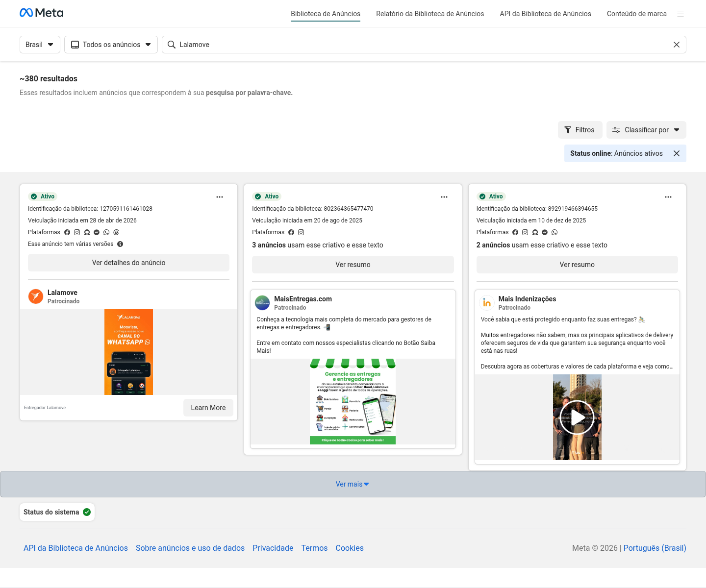
Task: Click the Lalamove advertiser name
Action: pos(62,293)
